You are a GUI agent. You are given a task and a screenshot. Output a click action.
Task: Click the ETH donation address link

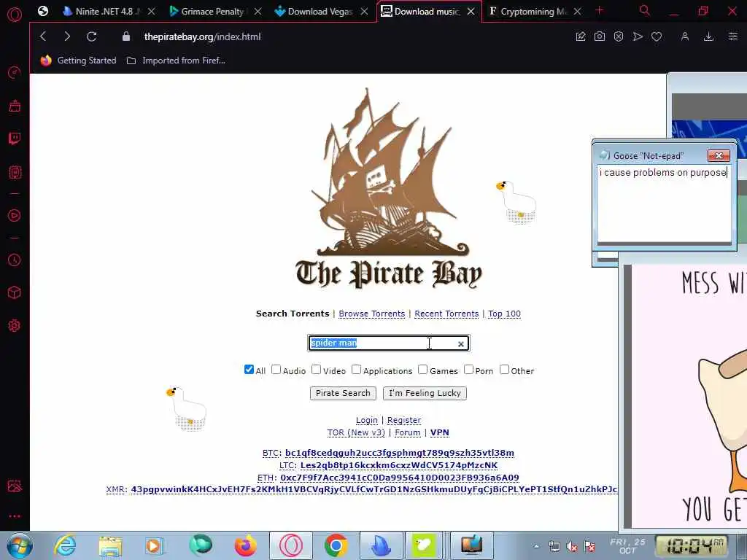click(x=400, y=478)
